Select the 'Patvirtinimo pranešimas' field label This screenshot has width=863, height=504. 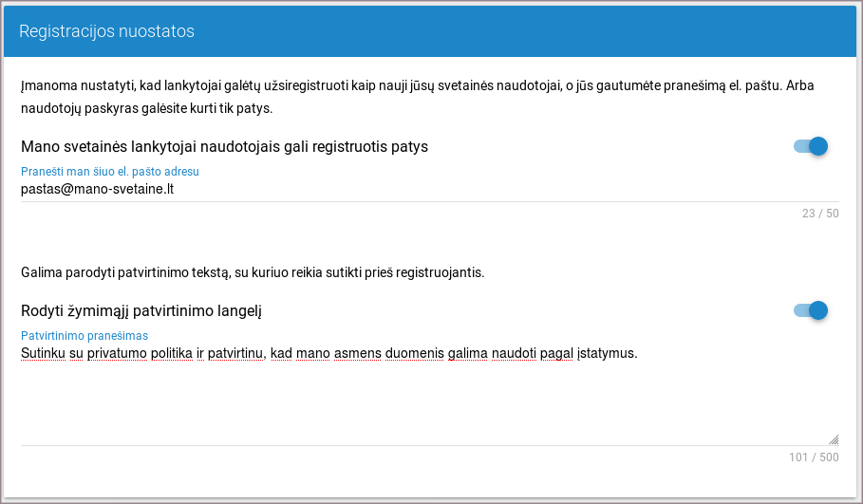(84, 336)
